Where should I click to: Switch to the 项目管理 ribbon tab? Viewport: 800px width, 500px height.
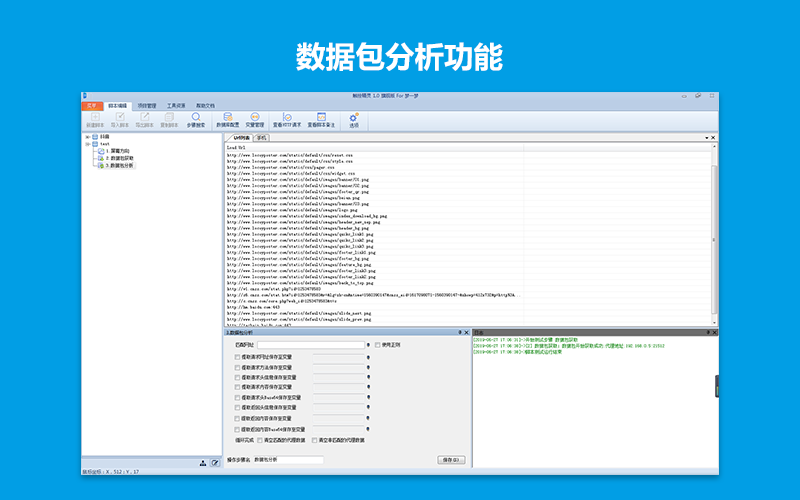(146, 104)
